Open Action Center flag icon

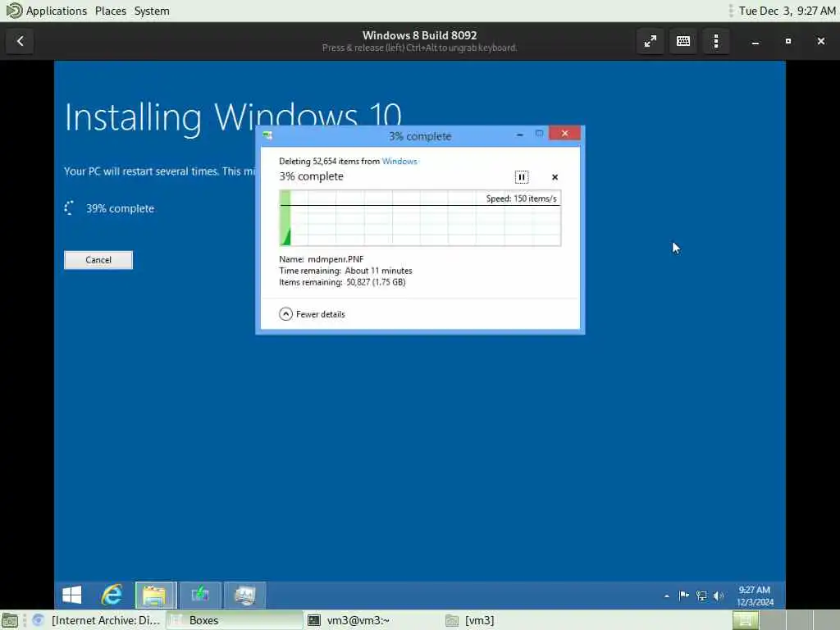(683, 596)
